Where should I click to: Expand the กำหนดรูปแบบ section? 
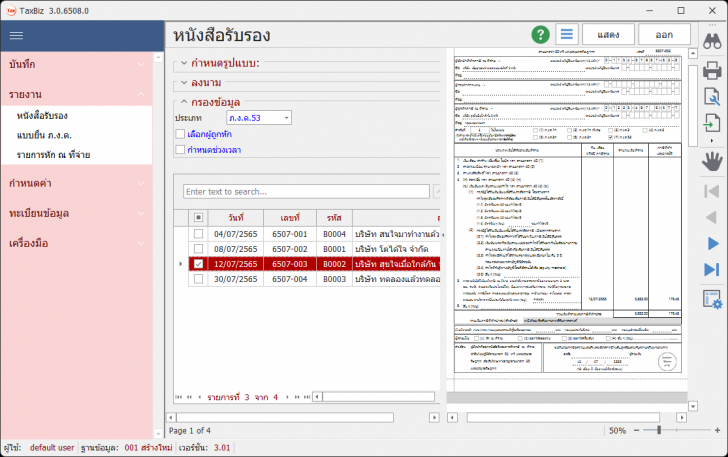coord(184,63)
